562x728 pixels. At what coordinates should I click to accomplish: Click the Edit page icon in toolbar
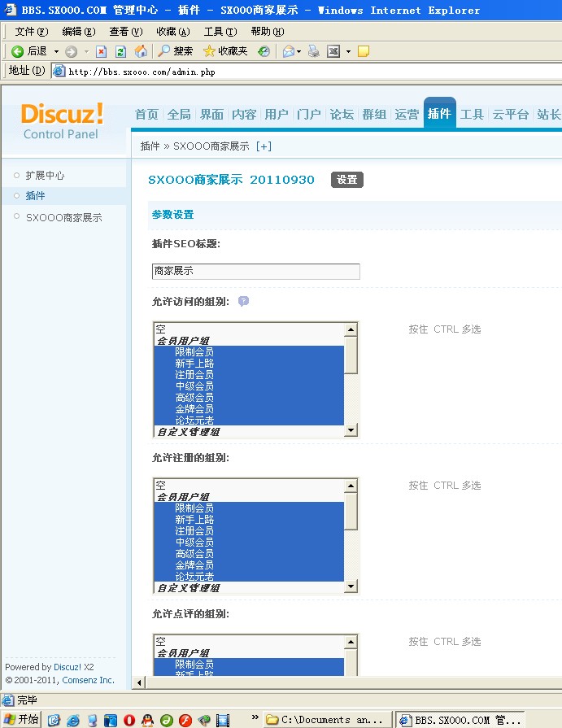coord(333,51)
